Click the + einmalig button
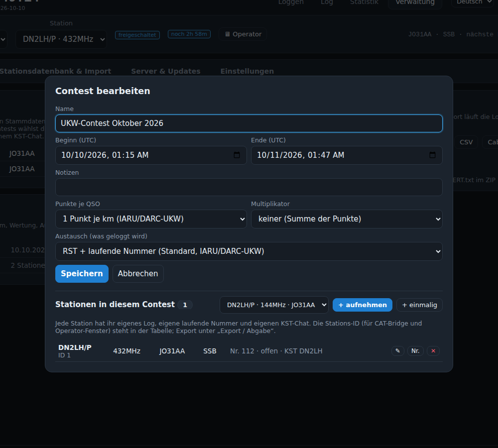This screenshot has height=448, width=498. 419,305
